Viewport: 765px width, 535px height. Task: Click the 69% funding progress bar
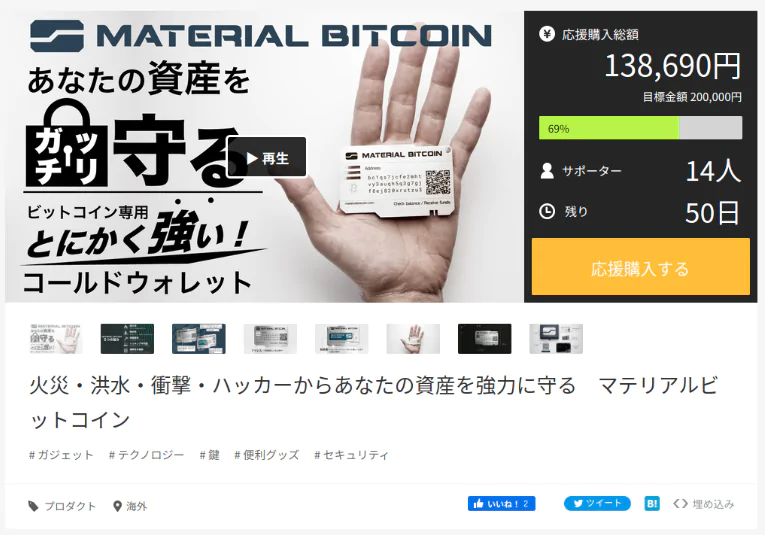[x=641, y=128]
